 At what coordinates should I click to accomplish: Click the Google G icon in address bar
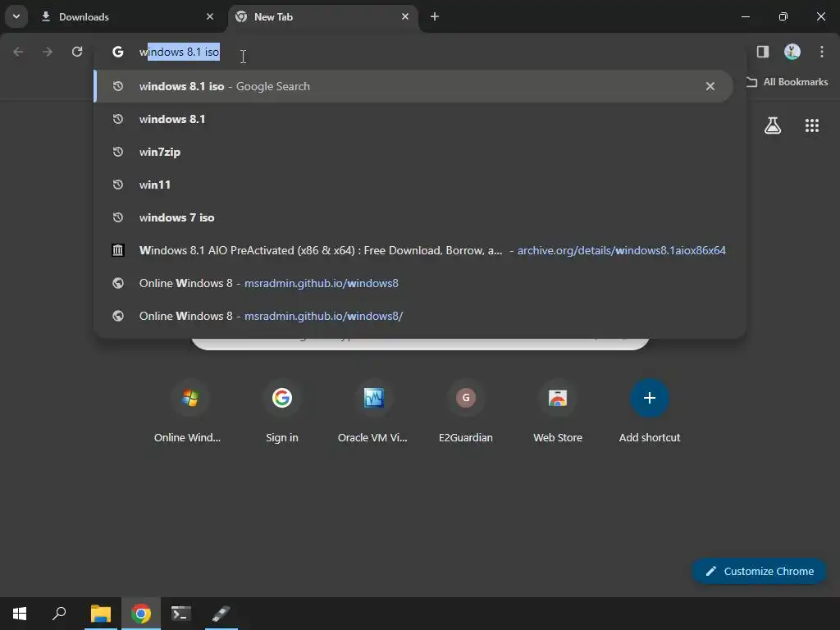coord(118,52)
